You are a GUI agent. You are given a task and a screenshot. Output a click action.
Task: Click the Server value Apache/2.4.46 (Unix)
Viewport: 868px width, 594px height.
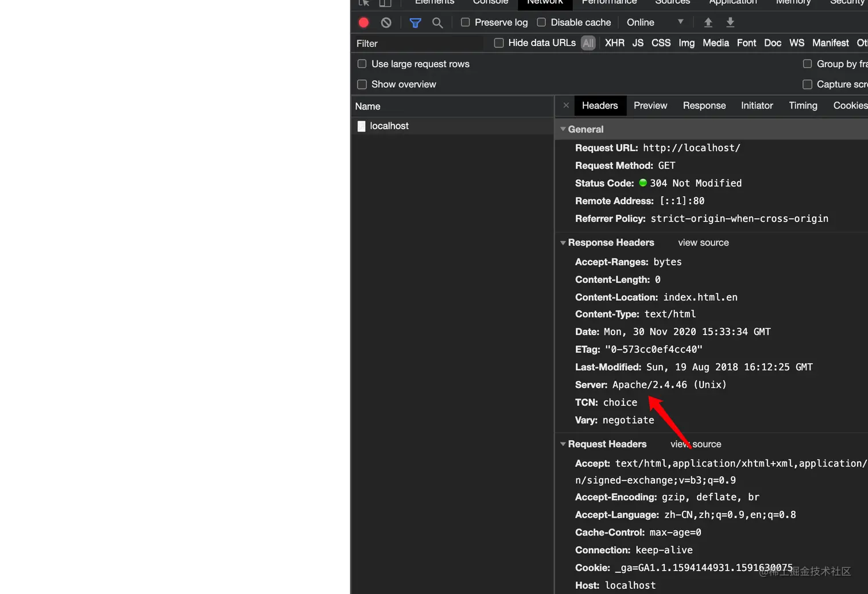coord(669,385)
